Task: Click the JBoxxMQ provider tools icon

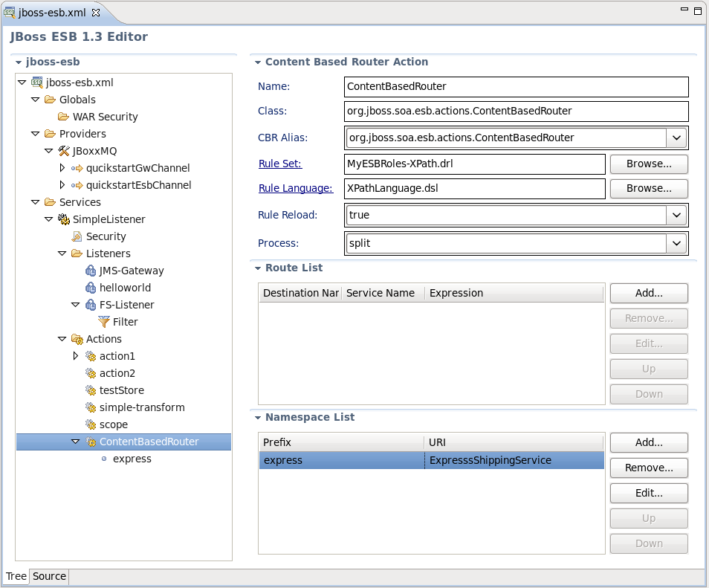Action: point(64,151)
